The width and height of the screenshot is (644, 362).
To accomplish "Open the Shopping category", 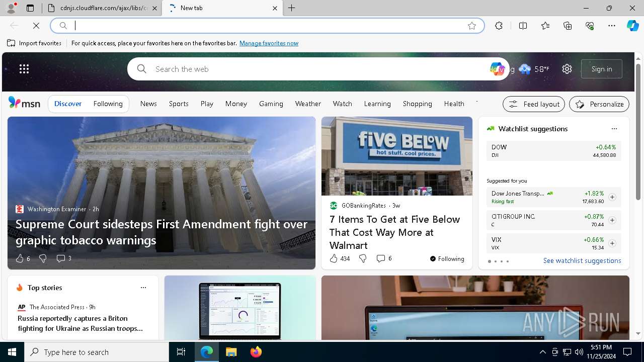I will click(417, 104).
